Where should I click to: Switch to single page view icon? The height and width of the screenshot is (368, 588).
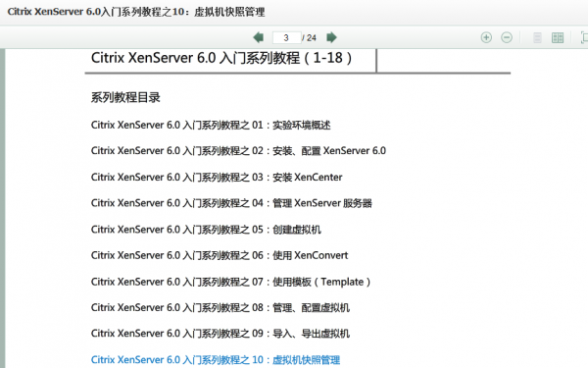[x=537, y=37]
